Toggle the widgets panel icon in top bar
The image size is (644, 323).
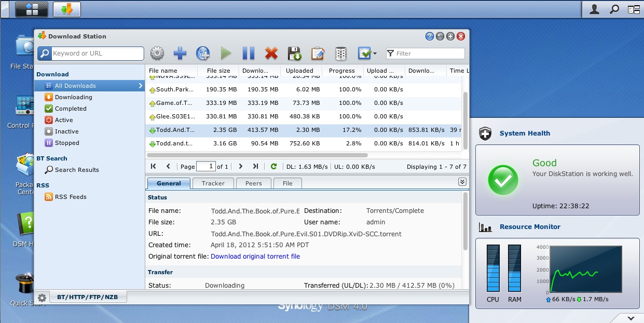point(634,9)
